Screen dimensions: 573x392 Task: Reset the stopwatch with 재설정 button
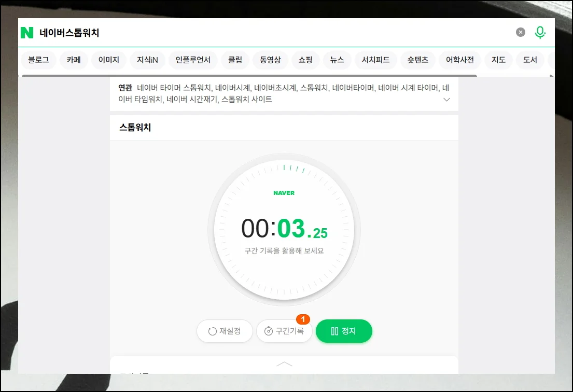pos(225,331)
